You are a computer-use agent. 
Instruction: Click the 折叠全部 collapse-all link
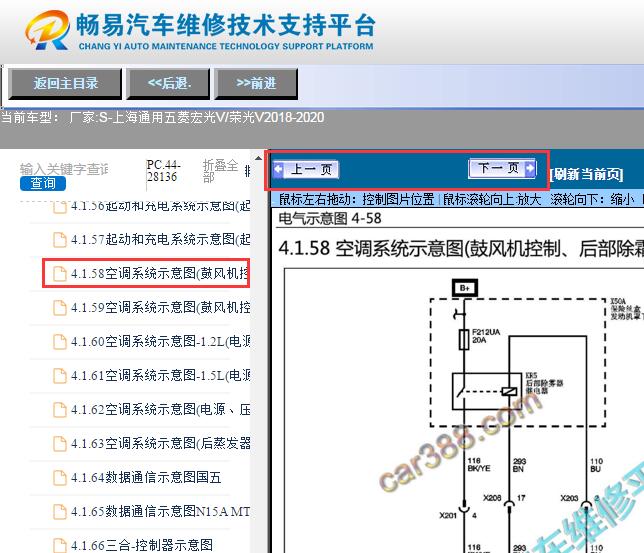point(220,171)
